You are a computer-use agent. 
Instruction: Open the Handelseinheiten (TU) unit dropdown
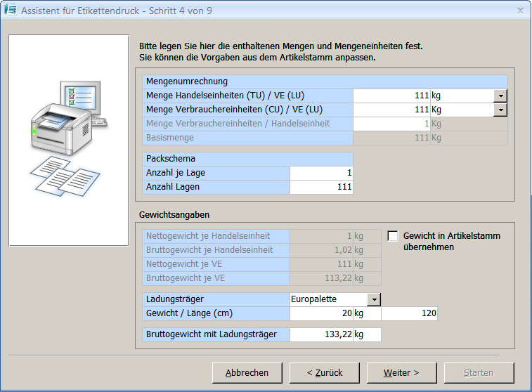click(x=500, y=96)
